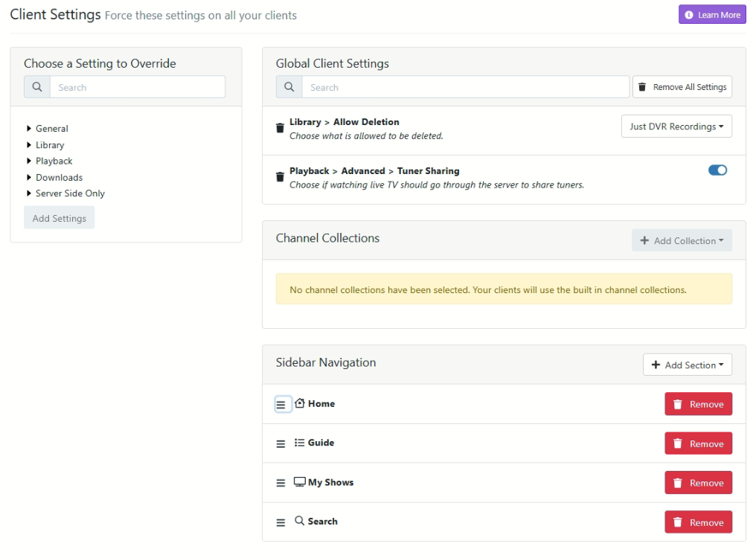Click the drag handle beside Search row
The image size is (756, 558).
click(281, 523)
